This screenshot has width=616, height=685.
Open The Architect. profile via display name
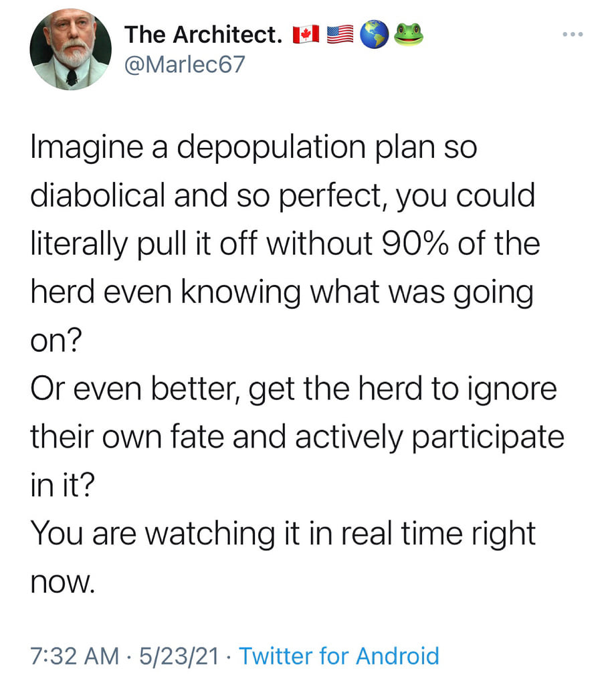[x=203, y=35]
